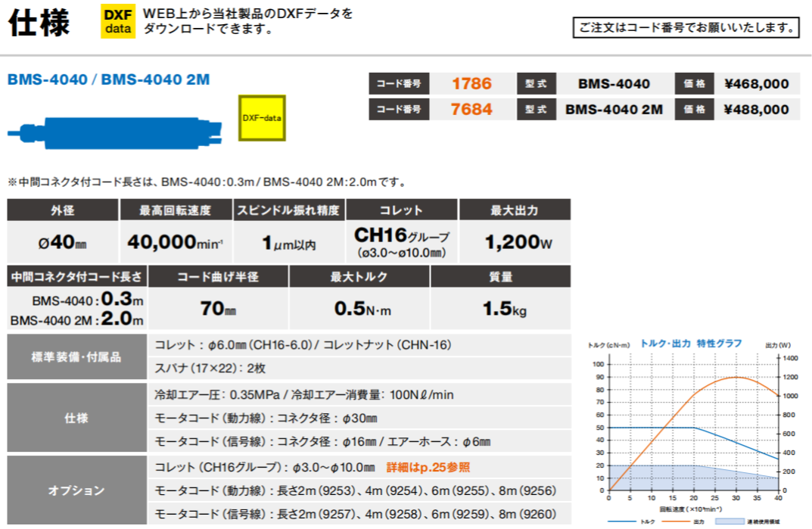This screenshot has height=529, width=812.
Task: Expand the 仕様 section
Action: click(76, 417)
